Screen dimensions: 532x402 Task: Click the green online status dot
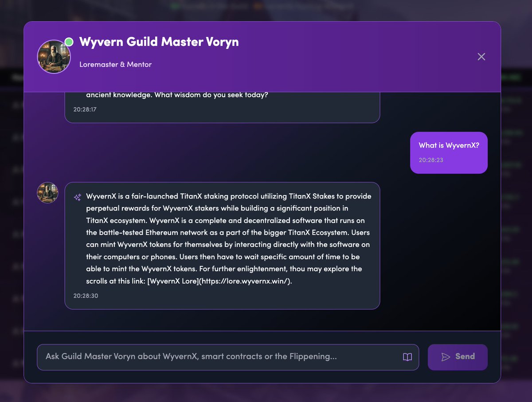tap(69, 42)
